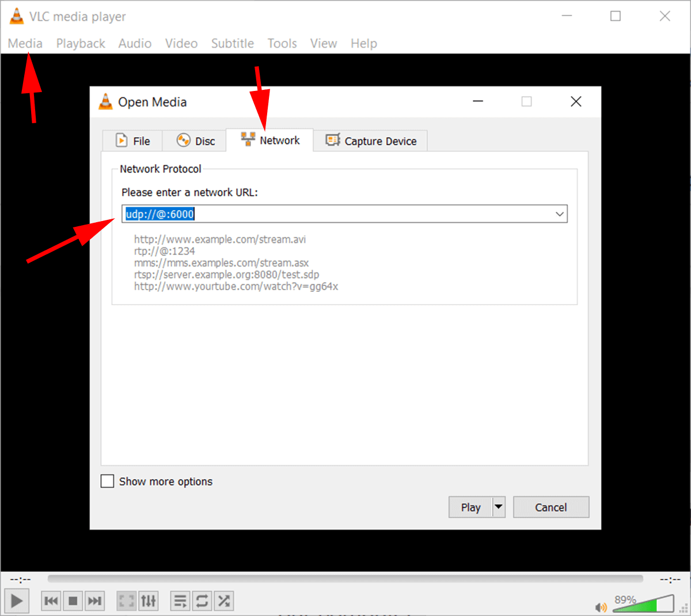The height and width of the screenshot is (616, 691).
Task: Select the Network tab
Action: tap(270, 140)
